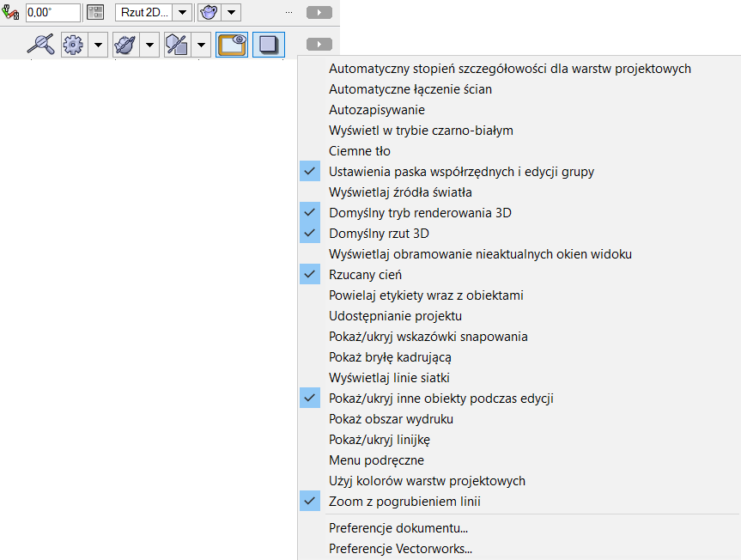This screenshot has width=741, height=560.
Task: Enable Wyświetlaj obramowanie nieaktualnych okien widoku
Action: [518, 254]
